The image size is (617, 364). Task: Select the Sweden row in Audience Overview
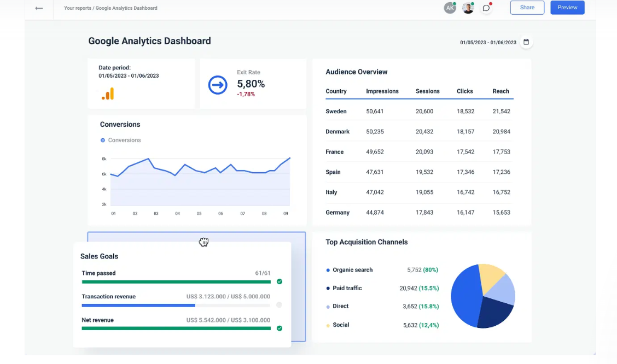click(418, 111)
